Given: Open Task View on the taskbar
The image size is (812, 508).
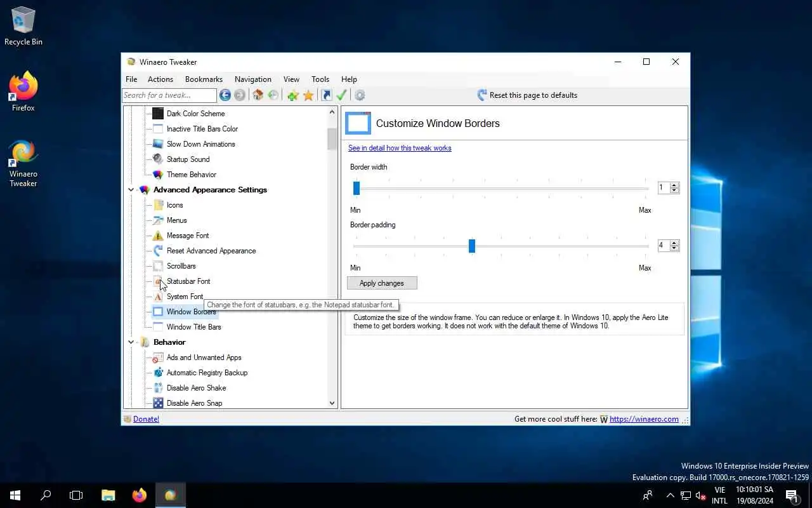Looking at the screenshot, I should pos(76,495).
